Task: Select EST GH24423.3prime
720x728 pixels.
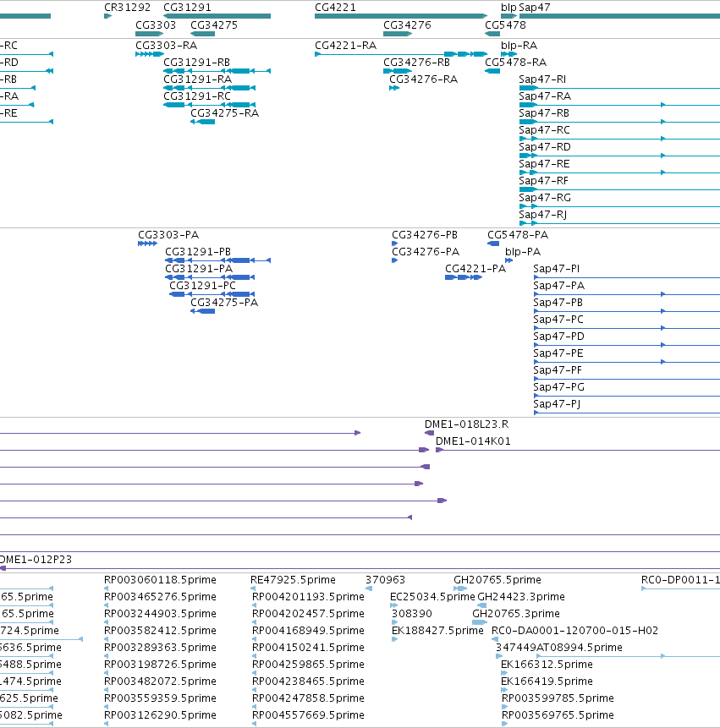Action: point(521,597)
